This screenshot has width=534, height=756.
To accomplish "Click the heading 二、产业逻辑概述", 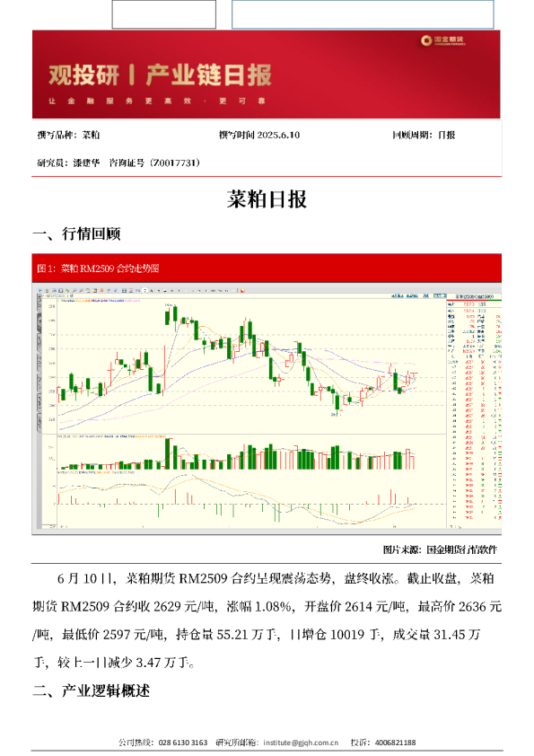I will coord(92,691).
